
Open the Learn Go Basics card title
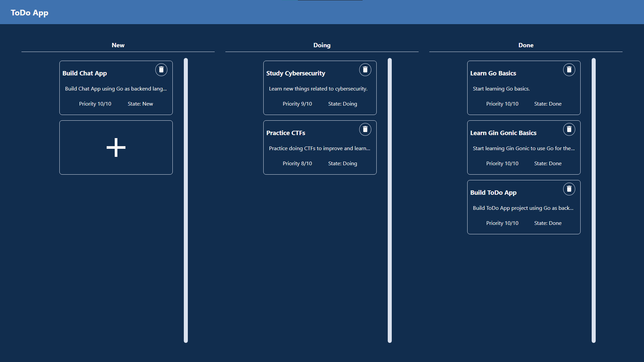[493, 73]
